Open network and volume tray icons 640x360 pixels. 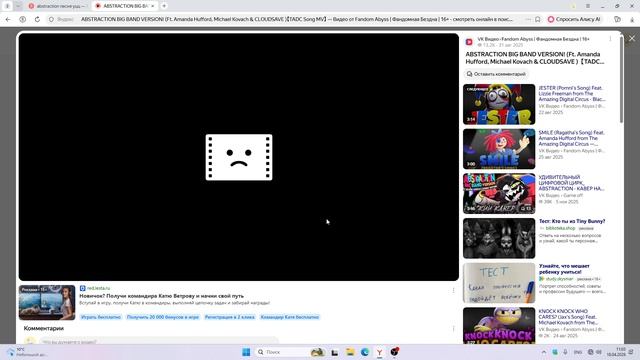[595, 352]
